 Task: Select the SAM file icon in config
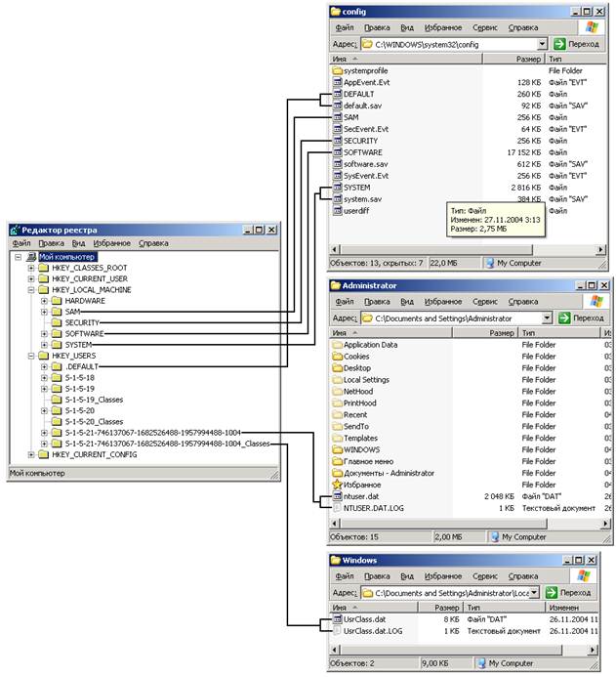(x=338, y=117)
